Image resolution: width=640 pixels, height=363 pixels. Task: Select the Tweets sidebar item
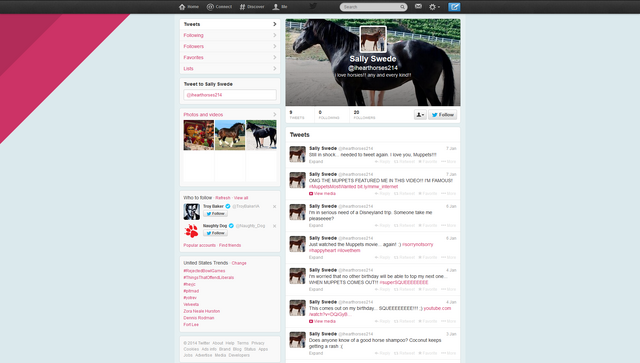(x=230, y=24)
